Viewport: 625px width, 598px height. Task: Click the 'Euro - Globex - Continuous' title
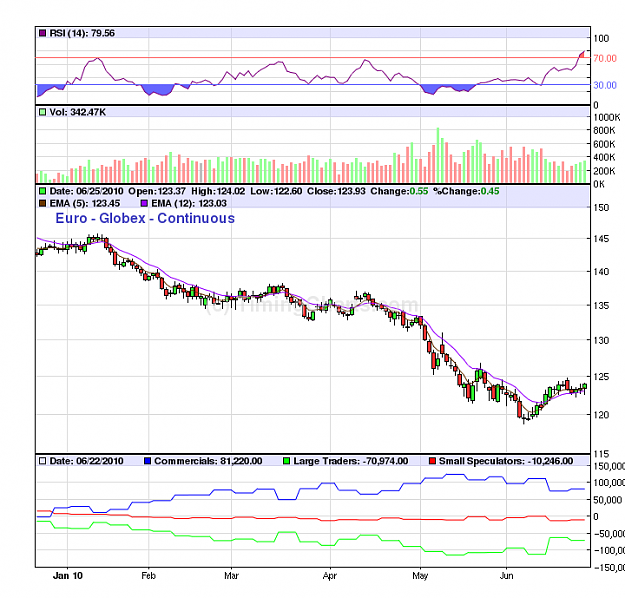145,218
